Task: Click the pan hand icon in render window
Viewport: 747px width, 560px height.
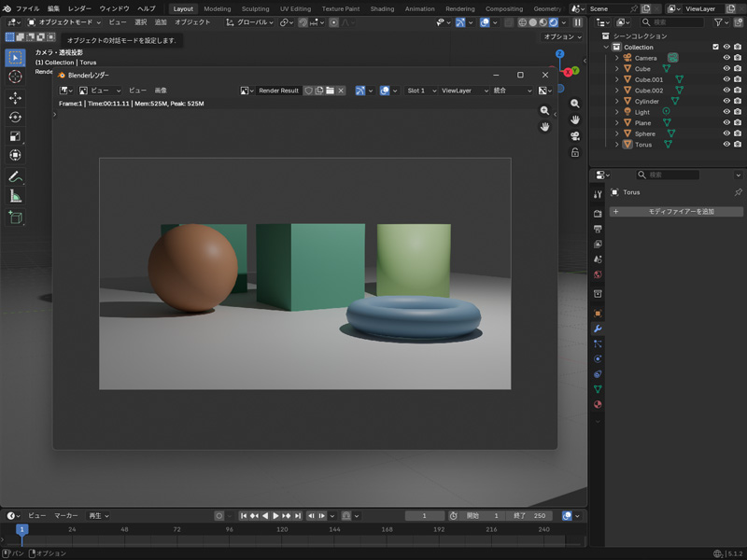Action: pyautogui.click(x=544, y=127)
